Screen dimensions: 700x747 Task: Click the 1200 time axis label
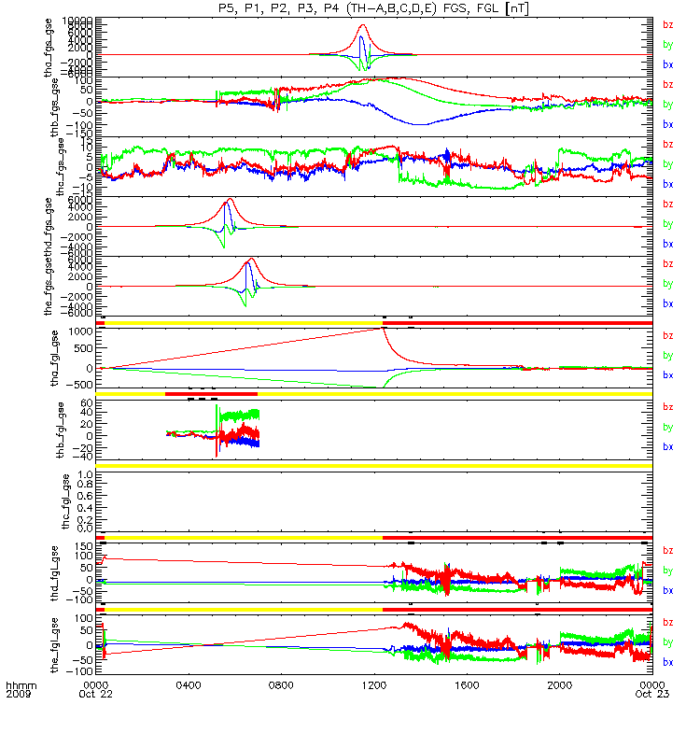(x=374, y=685)
